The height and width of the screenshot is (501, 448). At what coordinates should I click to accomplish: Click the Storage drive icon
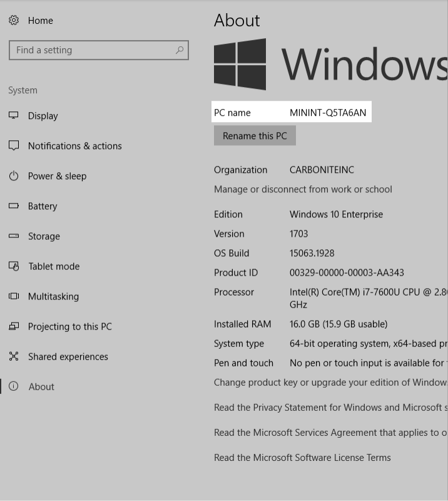point(13,236)
